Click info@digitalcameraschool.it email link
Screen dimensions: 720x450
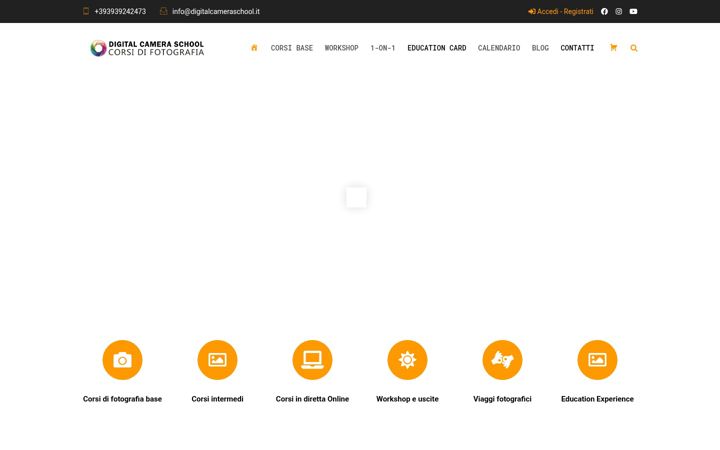[x=216, y=11]
